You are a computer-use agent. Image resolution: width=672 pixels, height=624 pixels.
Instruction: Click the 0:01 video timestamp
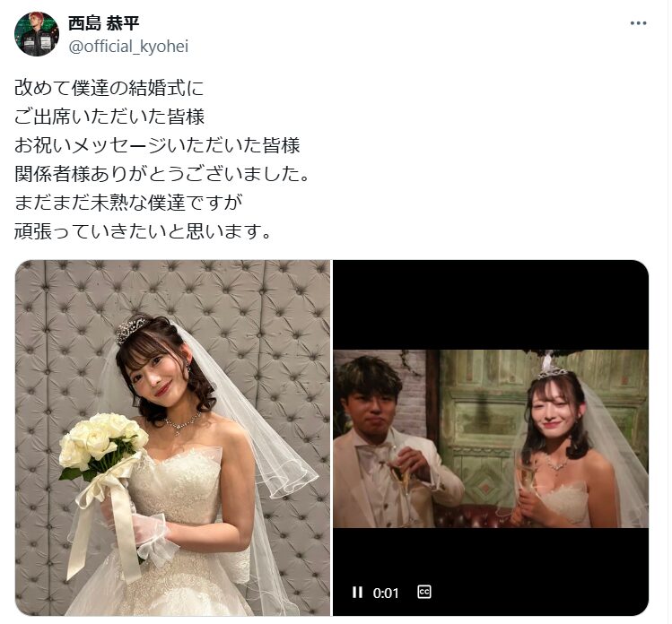[386, 593]
